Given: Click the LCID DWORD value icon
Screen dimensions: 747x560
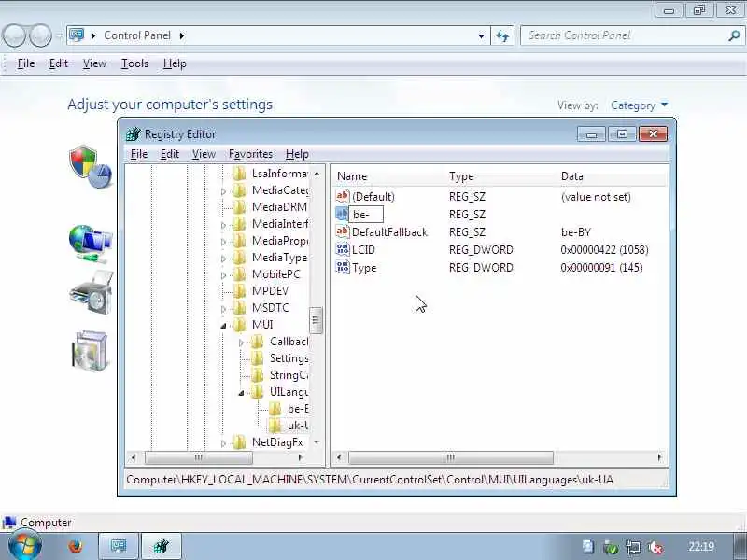Looking at the screenshot, I should tap(343, 249).
